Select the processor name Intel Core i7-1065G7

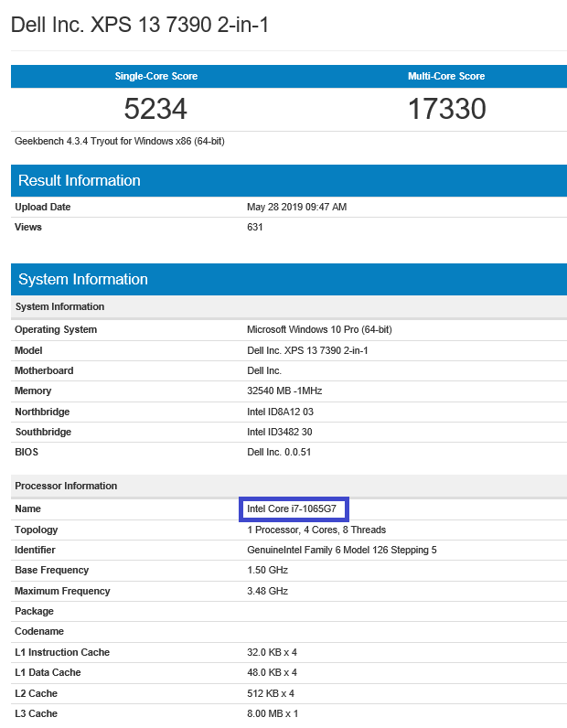[292, 509]
